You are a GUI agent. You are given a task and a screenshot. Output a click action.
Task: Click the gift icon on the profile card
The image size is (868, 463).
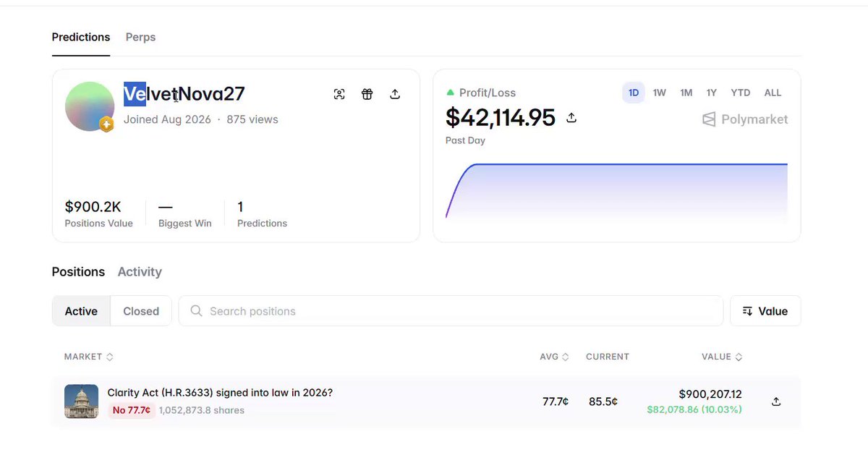(x=367, y=94)
